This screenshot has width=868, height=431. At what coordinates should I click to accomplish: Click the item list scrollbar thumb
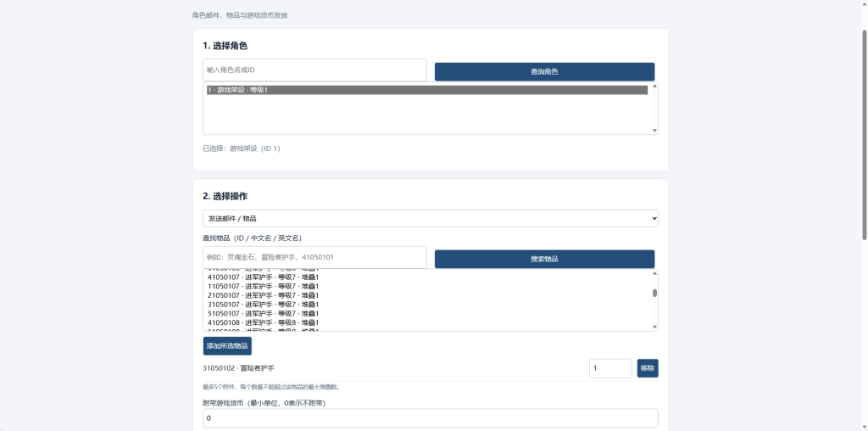pos(655,293)
